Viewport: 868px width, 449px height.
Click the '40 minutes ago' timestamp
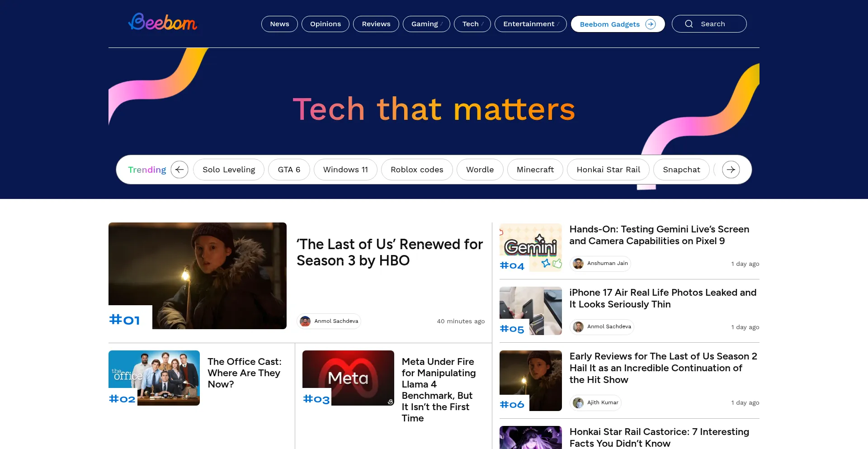click(x=461, y=321)
